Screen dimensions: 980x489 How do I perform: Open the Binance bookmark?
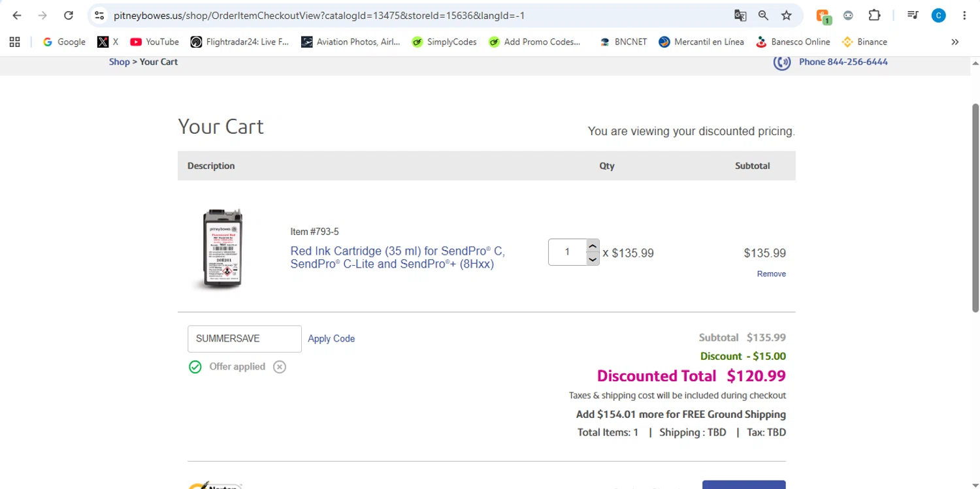(864, 42)
